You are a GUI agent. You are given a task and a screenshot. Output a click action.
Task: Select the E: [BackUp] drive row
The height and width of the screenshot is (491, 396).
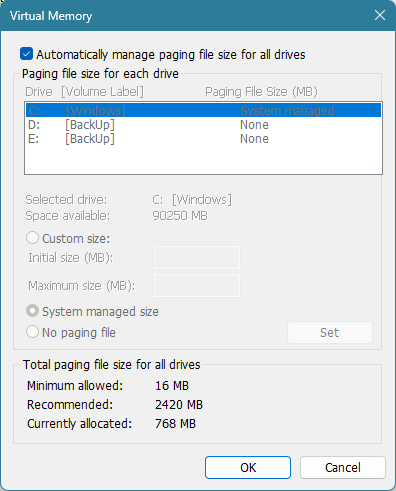203,139
